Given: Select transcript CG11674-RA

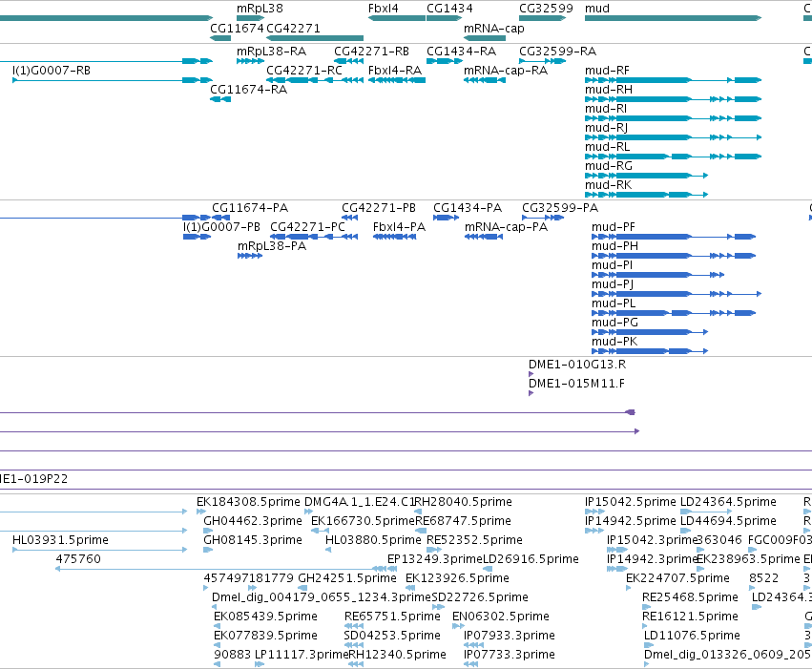Looking at the screenshot, I should point(220,99).
